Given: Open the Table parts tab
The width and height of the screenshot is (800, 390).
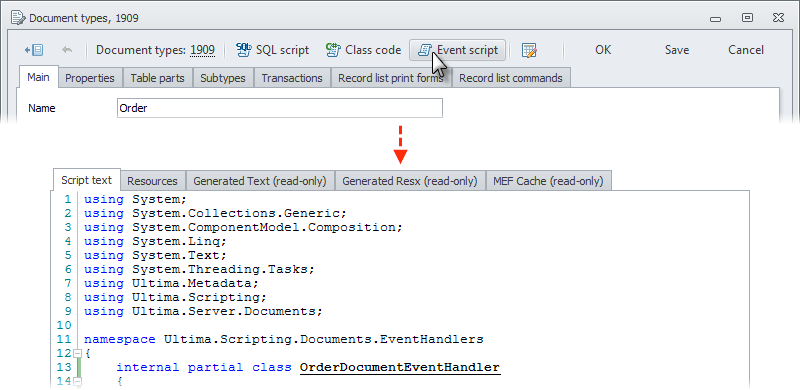Looking at the screenshot, I should click(x=157, y=78).
